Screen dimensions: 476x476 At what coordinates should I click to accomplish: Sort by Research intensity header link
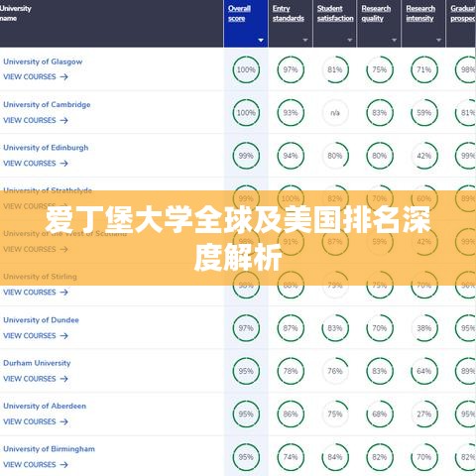coord(420,13)
